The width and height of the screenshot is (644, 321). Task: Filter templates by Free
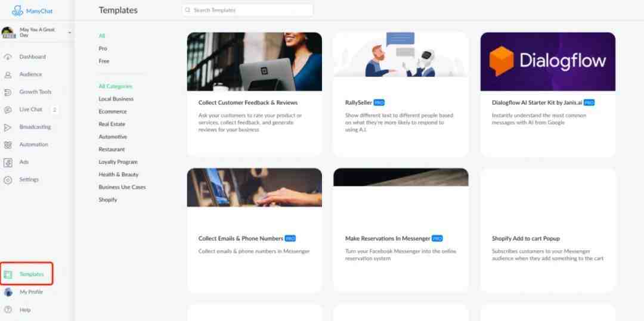[x=104, y=61]
